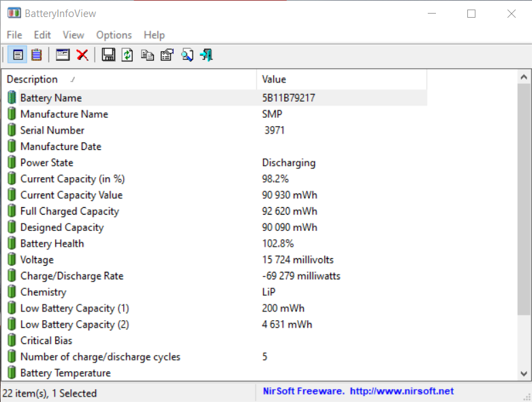Click battery icon beside Battery Temperature
The image size is (532, 402).
click(12, 373)
